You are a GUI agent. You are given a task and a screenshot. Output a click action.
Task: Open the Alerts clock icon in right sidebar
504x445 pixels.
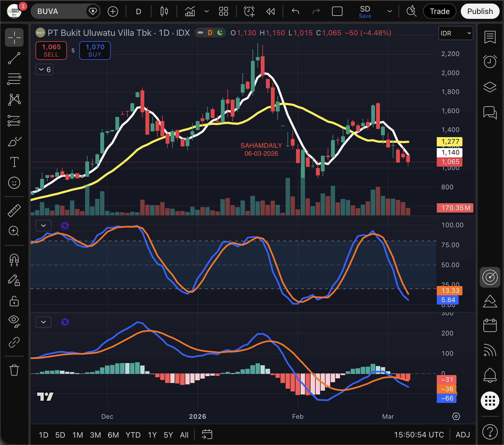[x=490, y=61]
